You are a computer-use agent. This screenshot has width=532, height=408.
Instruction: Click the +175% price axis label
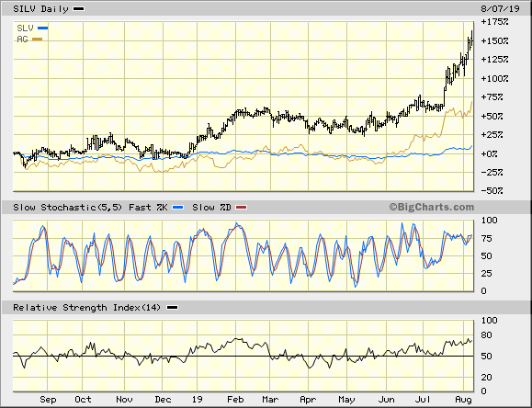click(494, 22)
